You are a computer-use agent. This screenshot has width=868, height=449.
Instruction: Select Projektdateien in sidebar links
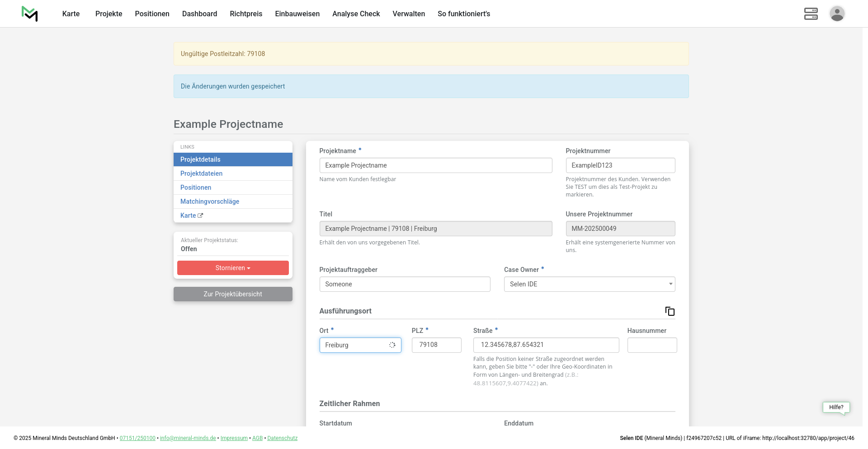click(201, 173)
